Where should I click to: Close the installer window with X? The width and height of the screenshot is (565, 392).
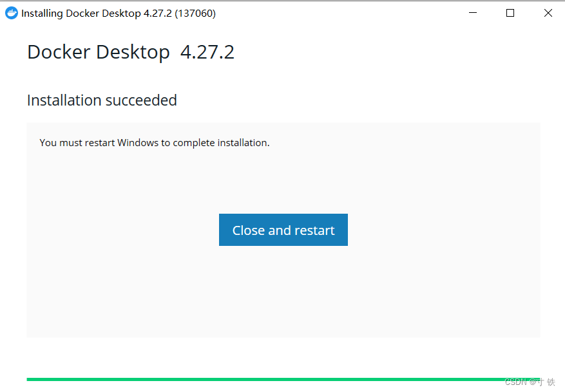[x=548, y=13]
